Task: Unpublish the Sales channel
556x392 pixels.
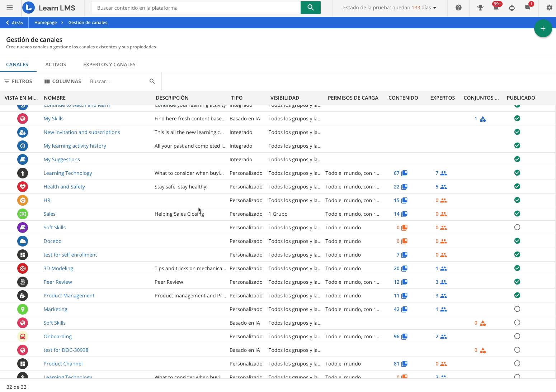Action: [x=517, y=214]
